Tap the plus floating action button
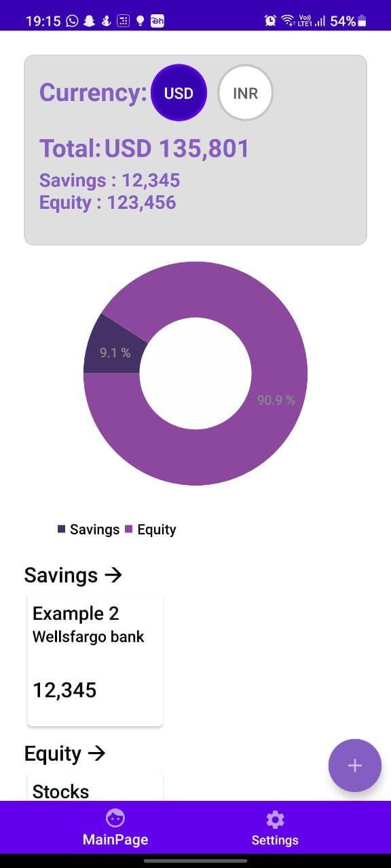Image resolution: width=391 pixels, height=868 pixels. [354, 766]
